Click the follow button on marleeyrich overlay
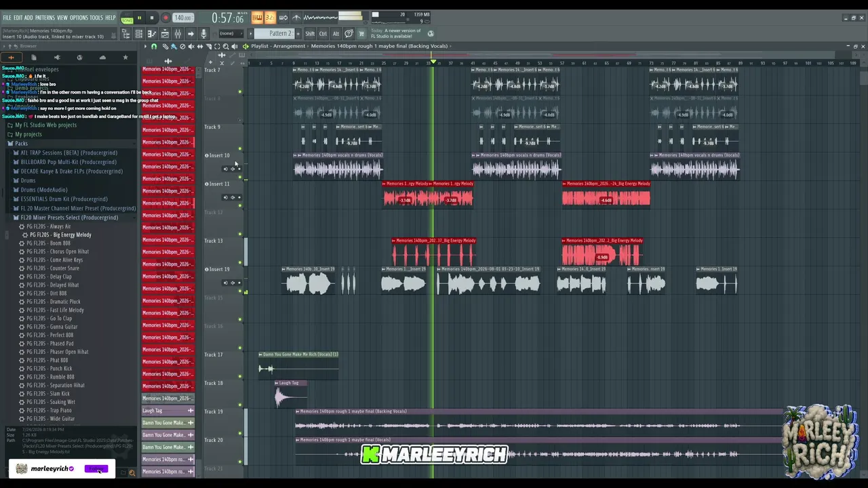Viewport: 868px width, 488px height. coord(96,469)
